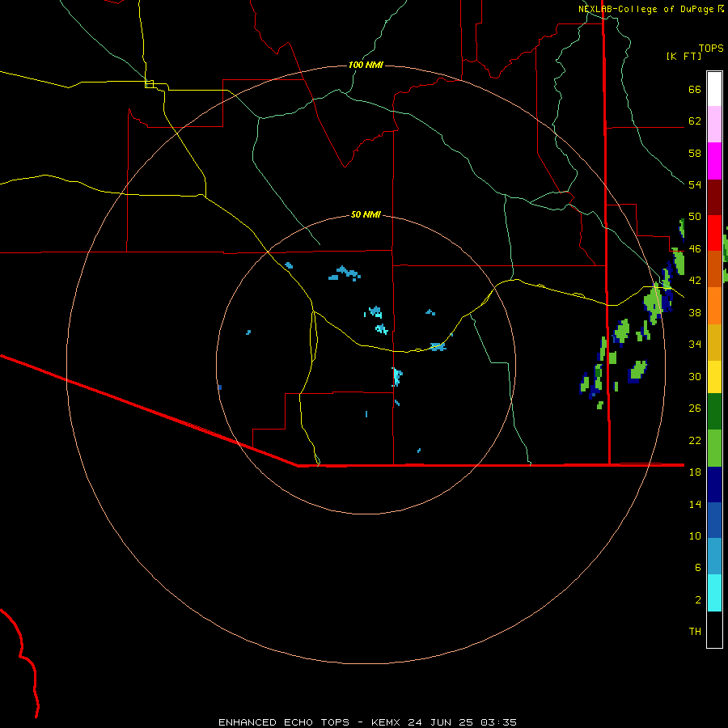
Task: Choose the yellow legend swatch
Action: click(x=714, y=377)
